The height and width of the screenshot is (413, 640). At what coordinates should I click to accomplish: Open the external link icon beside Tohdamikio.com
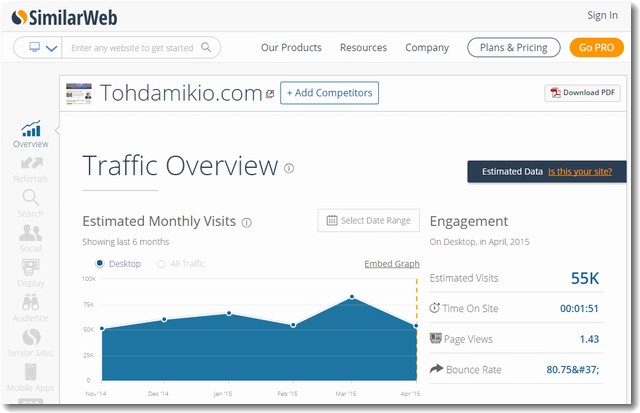point(270,94)
